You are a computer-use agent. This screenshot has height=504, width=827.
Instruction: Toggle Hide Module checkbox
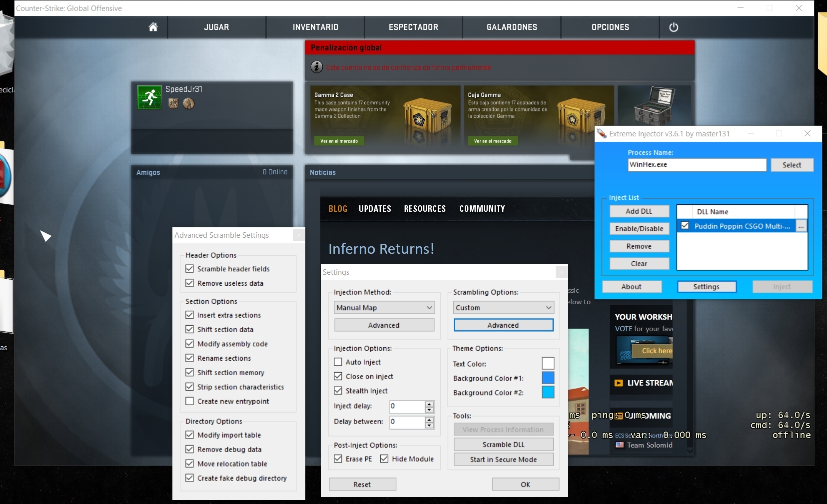point(384,459)
